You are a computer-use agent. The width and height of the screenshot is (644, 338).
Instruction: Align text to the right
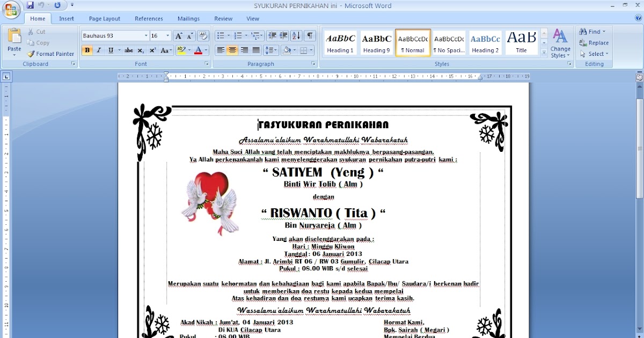pyautogui.click(x=244, y=50)
